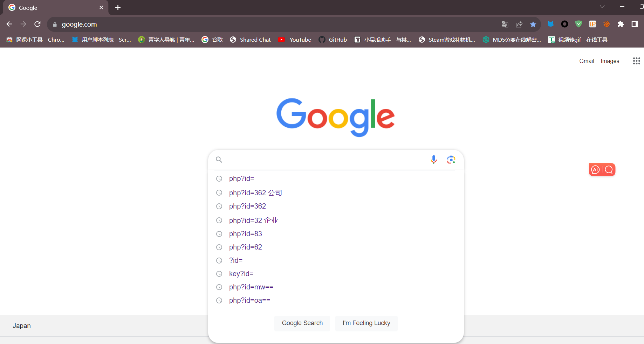Screen dimensions: 644x344
Task: Open the 谷歌 bookmark
Action: click(212, 40)
